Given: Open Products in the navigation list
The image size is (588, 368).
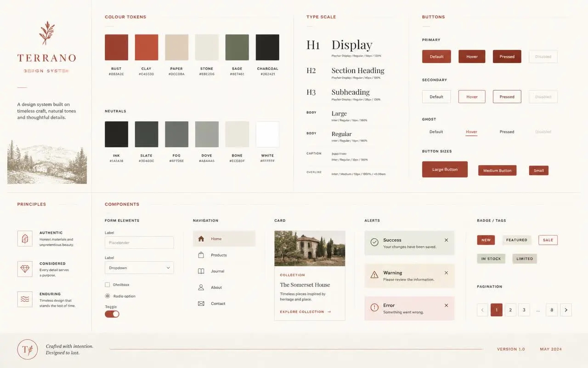Looking at the screenshot, I should (224, 255).
